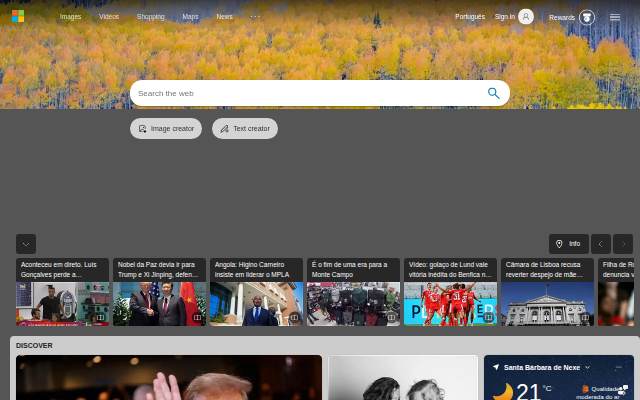Show next background image arrow
The image size is (640, 400).
623,244
